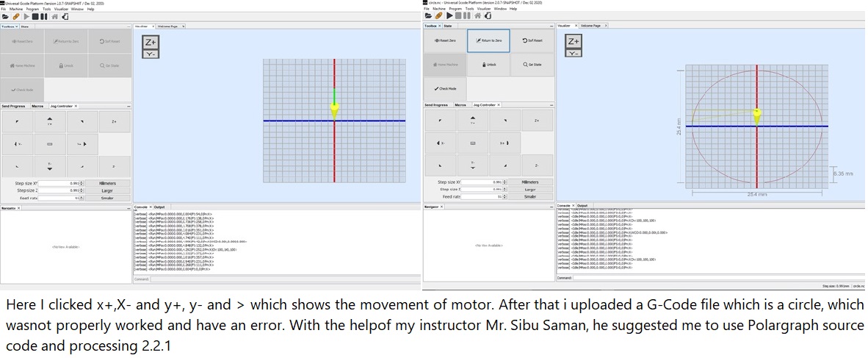Open Help menu in right window
Viewport: 868px width, 358px height.
tap(513, 9)
